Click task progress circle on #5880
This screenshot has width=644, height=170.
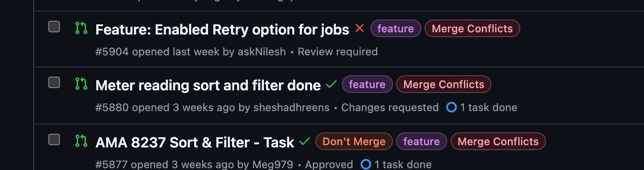pyautogui.click(x=452, y=107)
